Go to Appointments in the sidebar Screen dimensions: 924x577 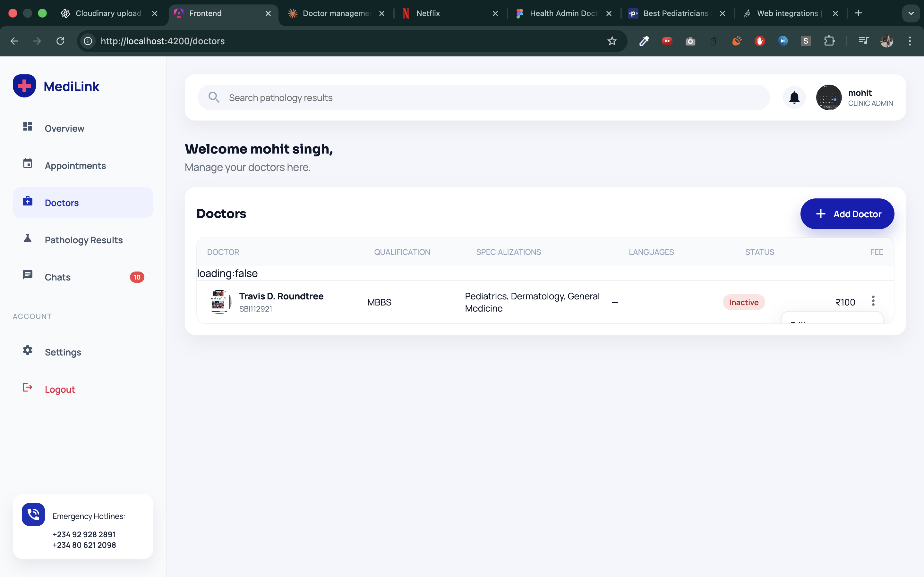click(x=75, y=166)
